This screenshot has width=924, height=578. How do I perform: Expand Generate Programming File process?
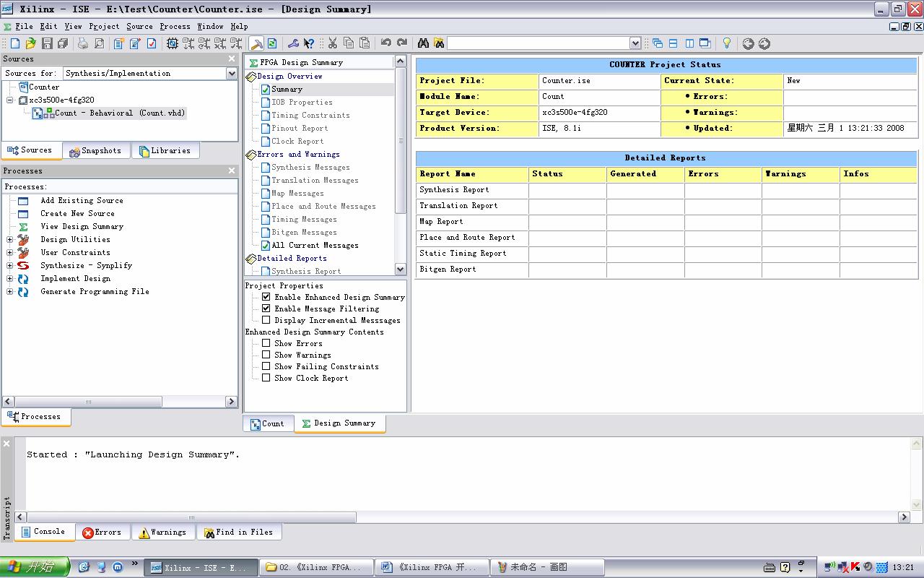pos(10,291)
